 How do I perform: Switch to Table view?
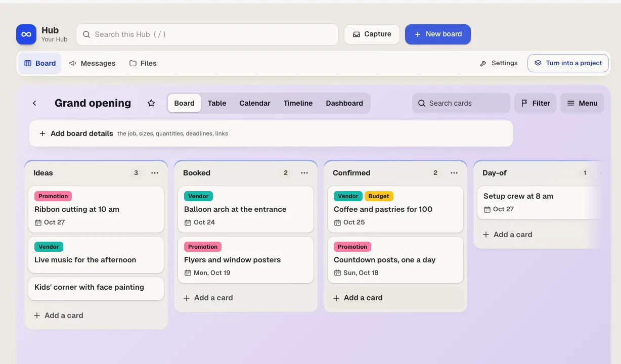tap(217, 103)
